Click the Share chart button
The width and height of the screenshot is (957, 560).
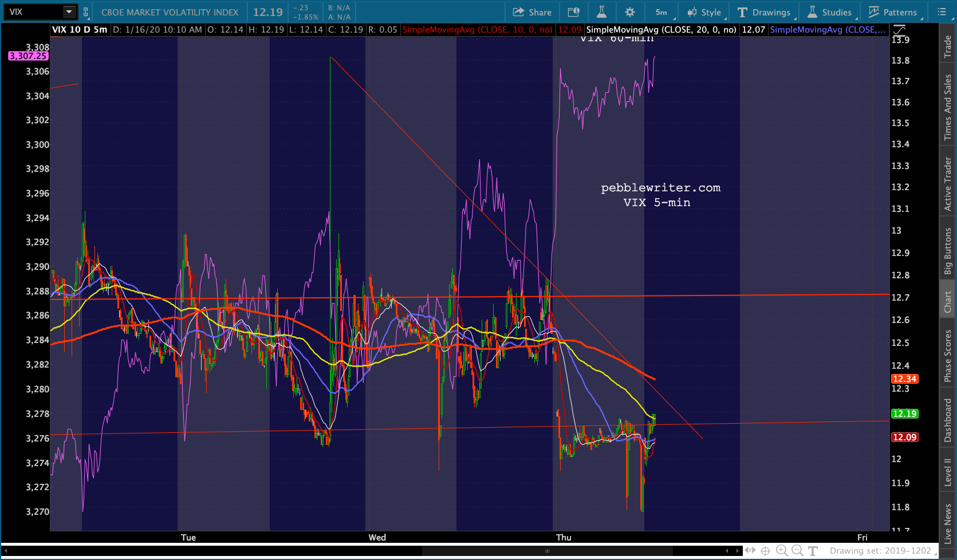click(532, 12)
